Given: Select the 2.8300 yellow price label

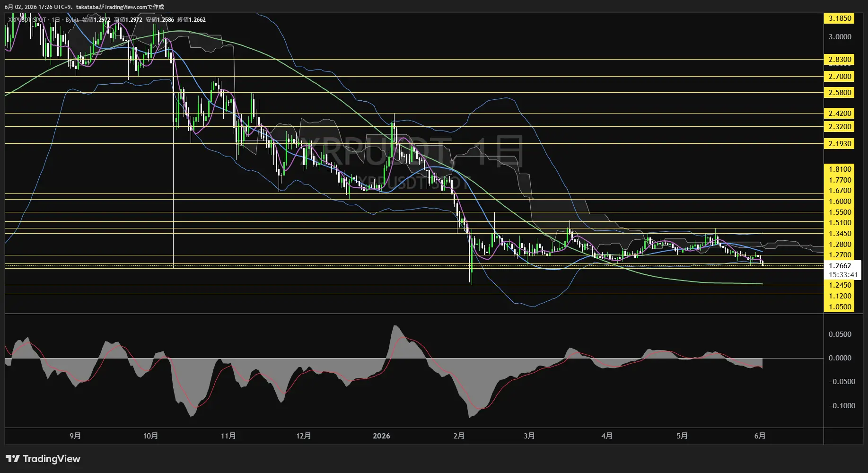Looking at the screenshot, I should coord(840,60).
